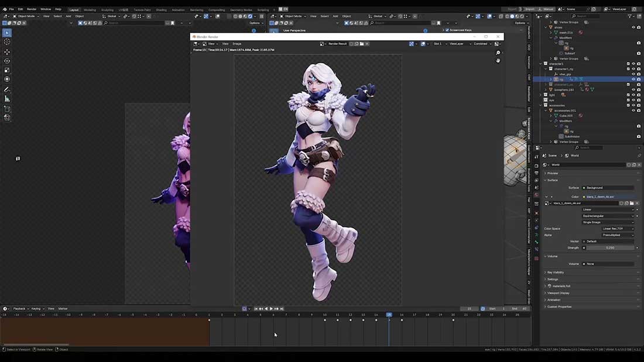Toggle accessories collection exclude checkbox
The image size is (644, 362).
point(628,105)
